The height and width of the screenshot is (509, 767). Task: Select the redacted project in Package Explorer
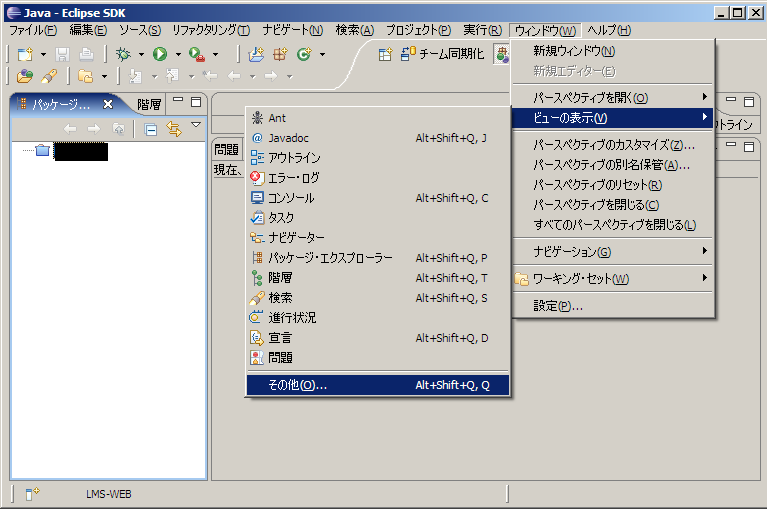(x=80, y=152)
